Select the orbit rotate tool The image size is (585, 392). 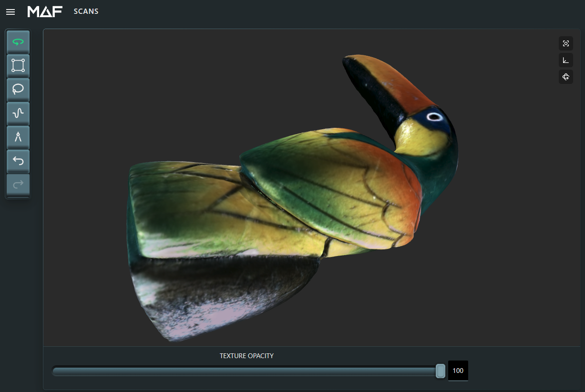(x=18, y=41)
